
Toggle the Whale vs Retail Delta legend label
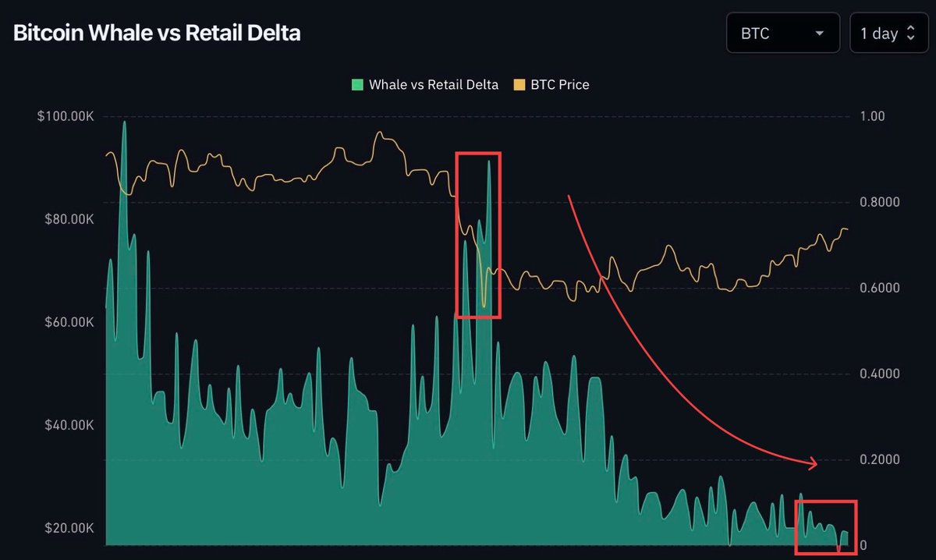click(433, 84)
